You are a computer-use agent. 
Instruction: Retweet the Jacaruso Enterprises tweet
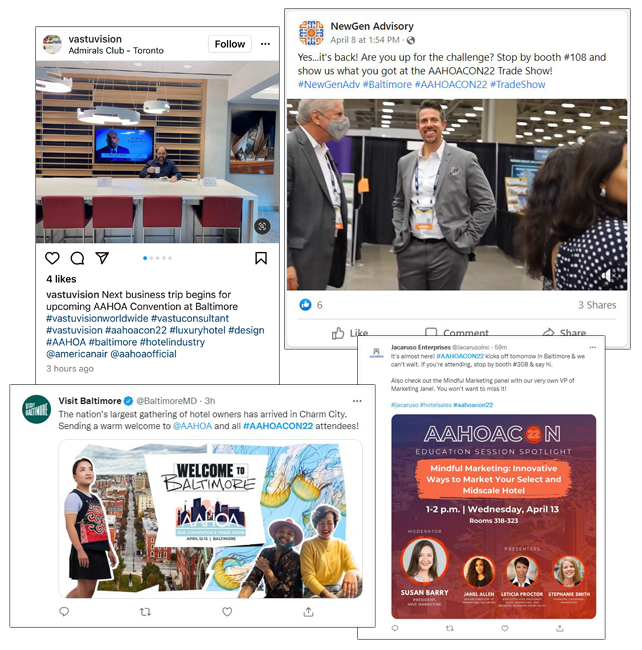(450, 628)
